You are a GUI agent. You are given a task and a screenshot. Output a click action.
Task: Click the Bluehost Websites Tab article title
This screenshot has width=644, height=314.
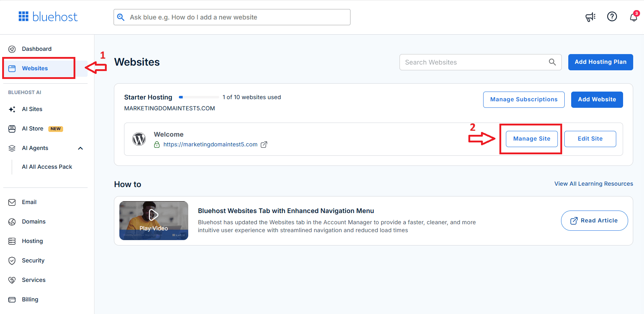286,211
